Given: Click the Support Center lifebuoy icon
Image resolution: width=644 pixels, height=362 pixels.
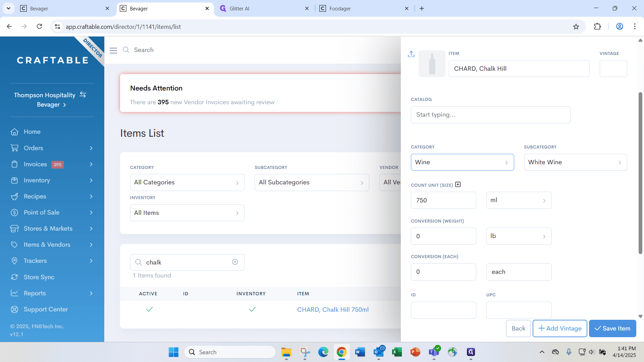Looking at the screenshot, I should click(14, 309).
